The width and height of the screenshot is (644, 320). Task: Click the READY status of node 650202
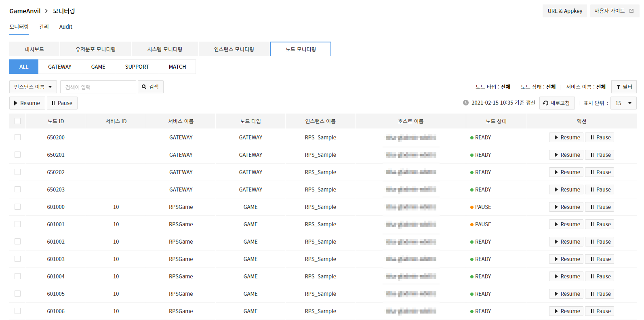(x=481, y=172)
